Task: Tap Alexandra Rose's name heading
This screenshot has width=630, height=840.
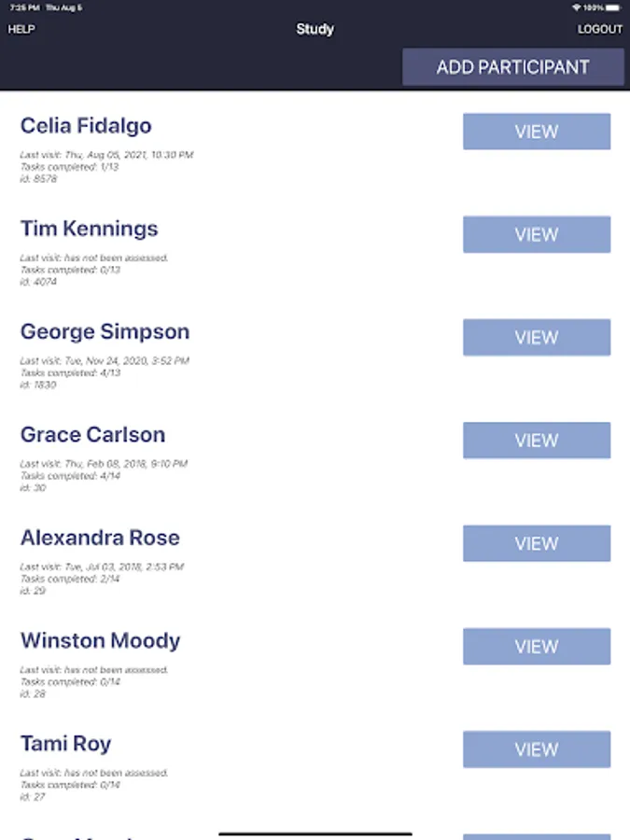Action: click(x=100, y=538)
